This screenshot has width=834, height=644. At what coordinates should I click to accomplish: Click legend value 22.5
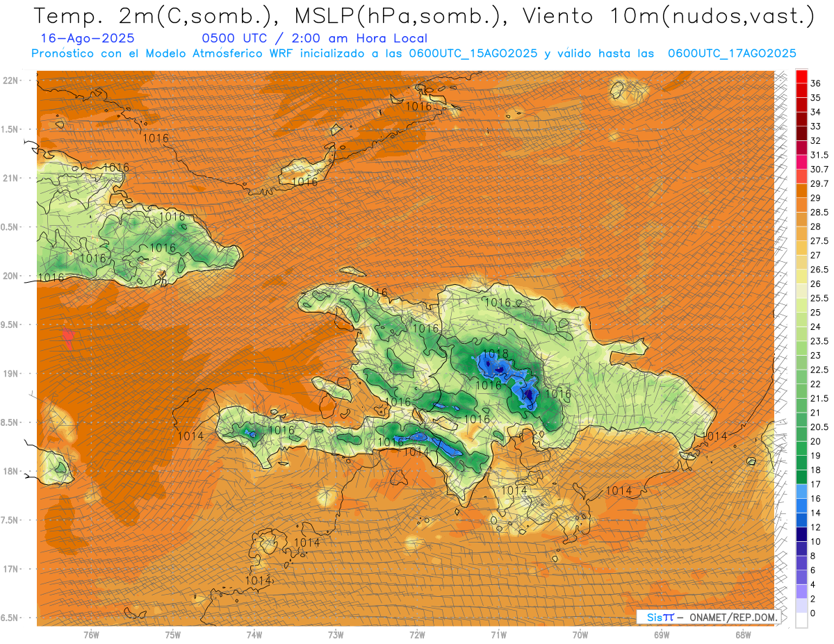819,370
